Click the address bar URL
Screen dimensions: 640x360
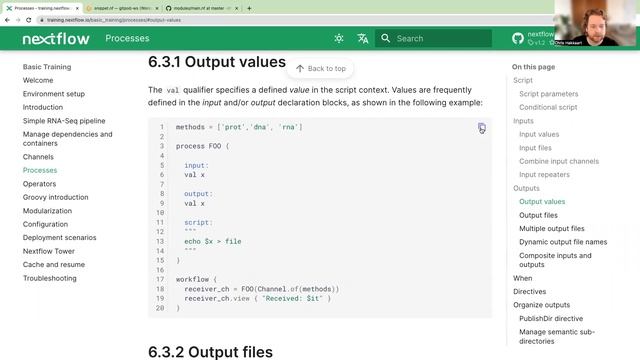[x=114, y=20]
